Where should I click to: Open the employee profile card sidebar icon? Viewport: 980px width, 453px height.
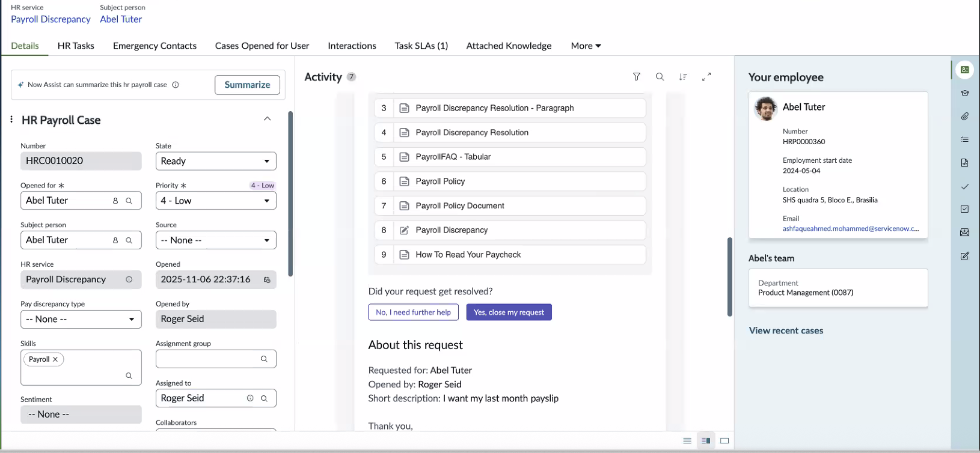click(965, 70)
